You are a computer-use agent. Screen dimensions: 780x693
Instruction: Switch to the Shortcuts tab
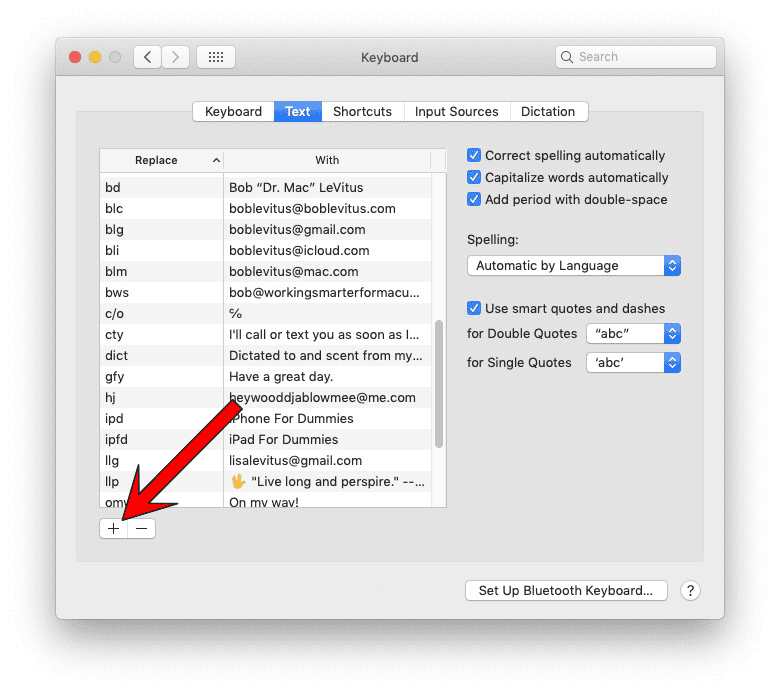pos(362,112)
